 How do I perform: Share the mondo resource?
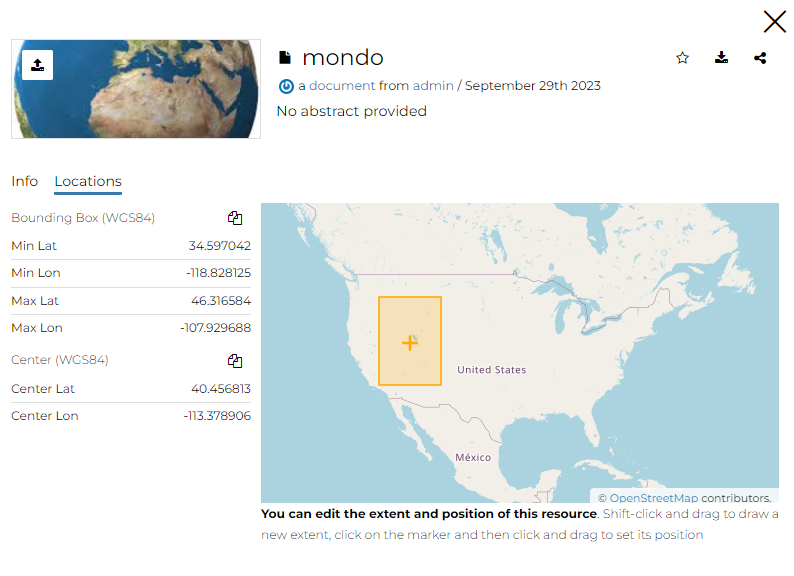(760, 58)
